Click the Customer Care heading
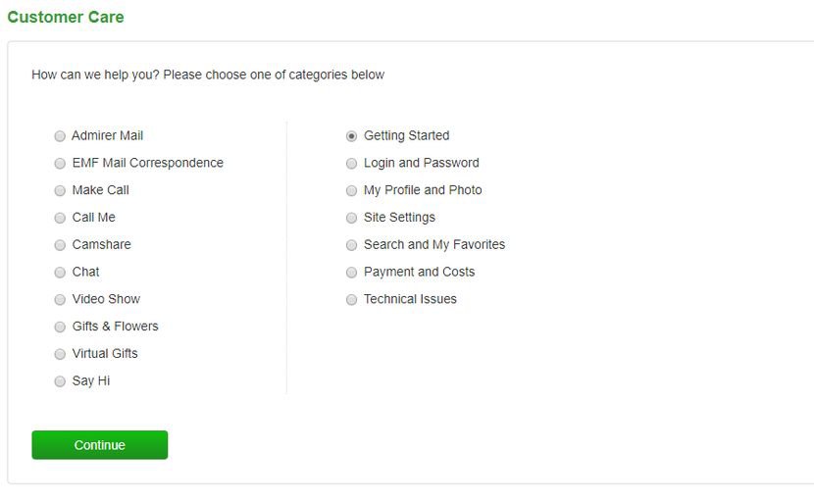Viewport: 814px width, 504px height. click(x=66, y=17)
